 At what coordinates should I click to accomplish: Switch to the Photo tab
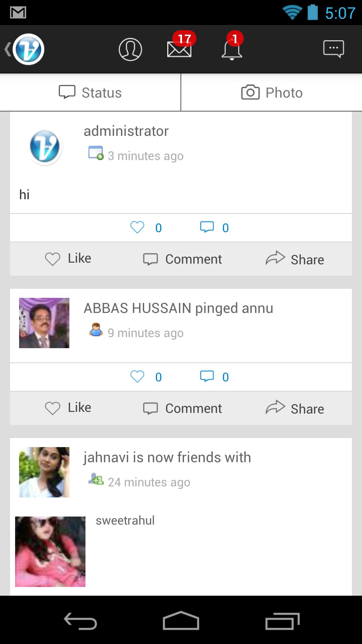pyautogui.click(x=271, y=93)
